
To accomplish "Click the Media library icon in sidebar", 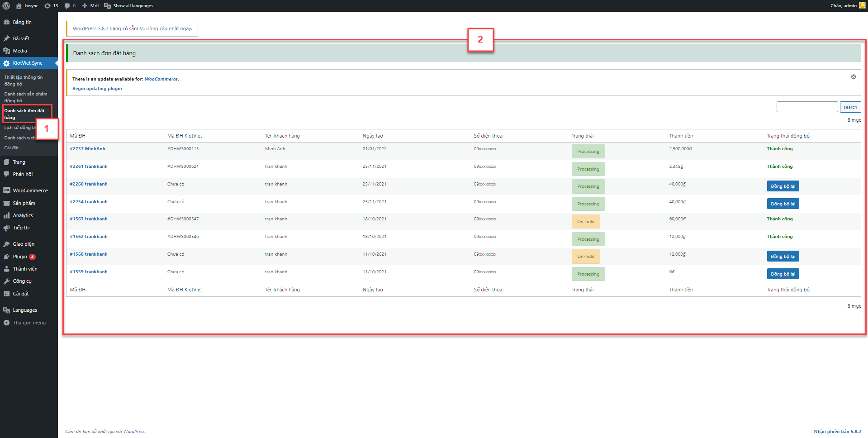I will pyautogui.click(x=6, y=51).
